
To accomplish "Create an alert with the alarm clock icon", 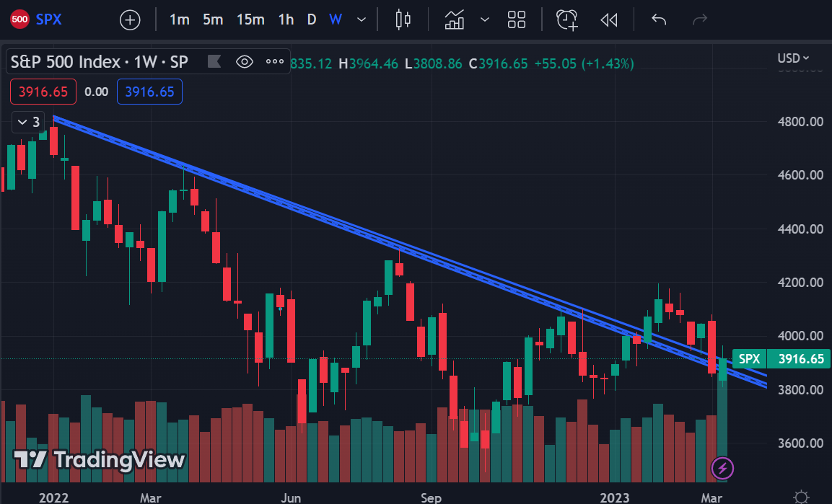I will [566, 19].
